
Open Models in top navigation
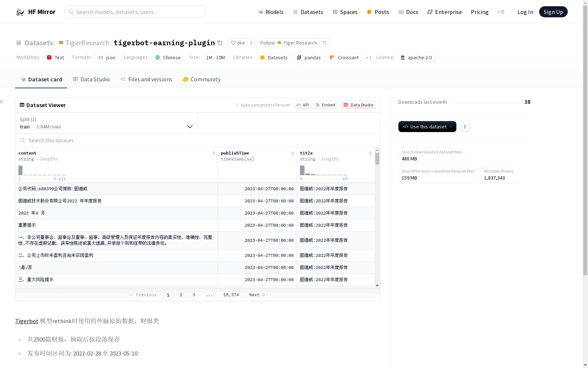271,12
